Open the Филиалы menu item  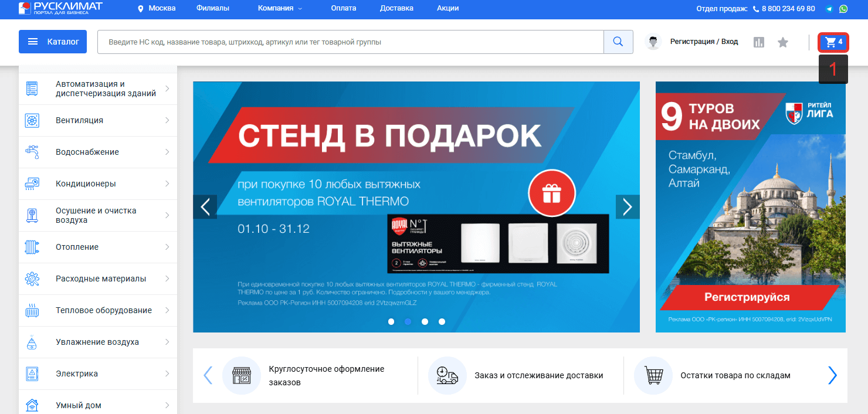point(213,8)
